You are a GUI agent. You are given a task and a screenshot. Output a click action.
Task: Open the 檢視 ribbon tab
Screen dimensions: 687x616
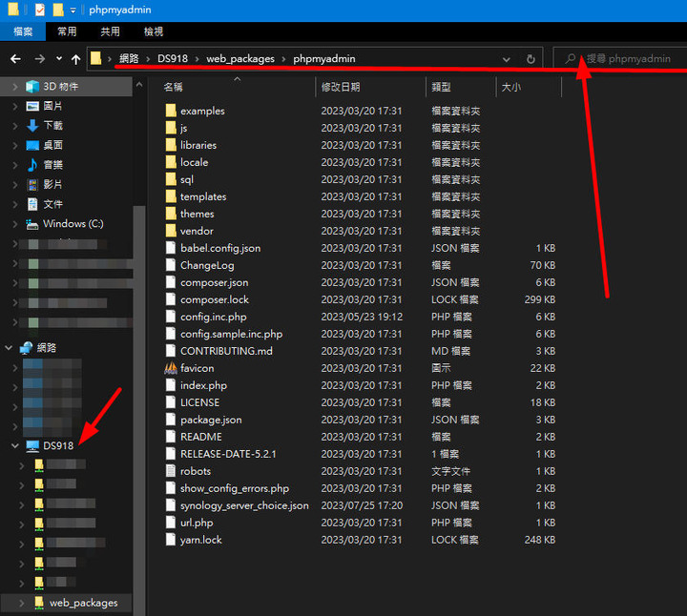pos(154,31)
